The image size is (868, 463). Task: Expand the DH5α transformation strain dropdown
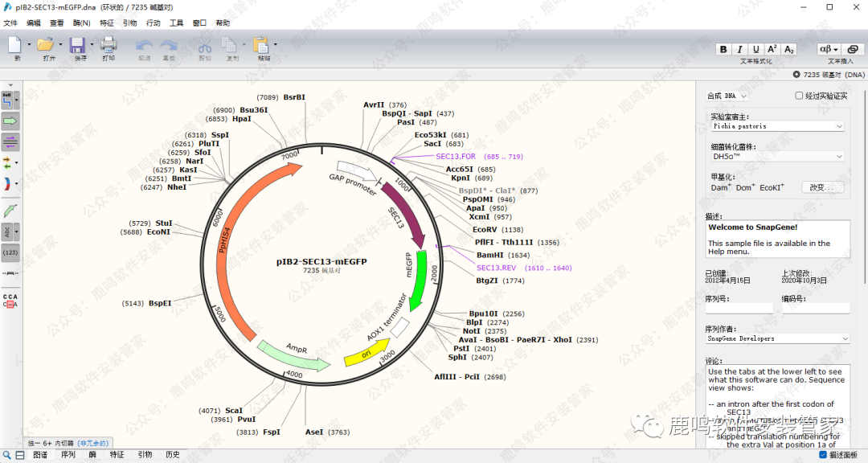click(x=776, y=157)
